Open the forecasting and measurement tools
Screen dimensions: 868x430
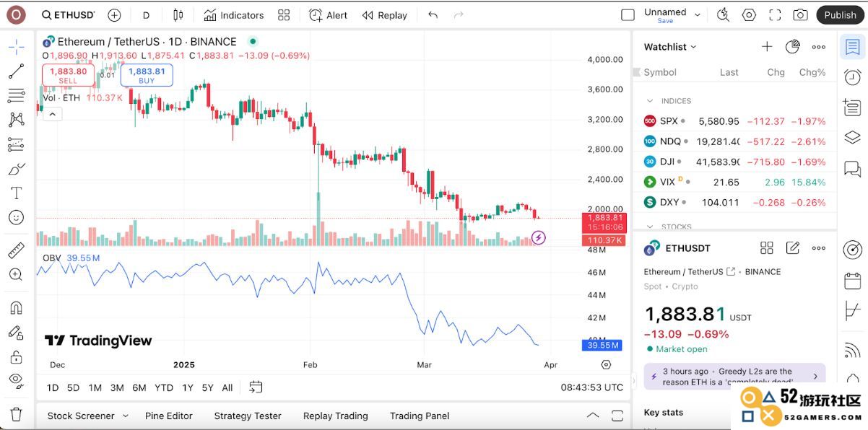pos(16,144)
